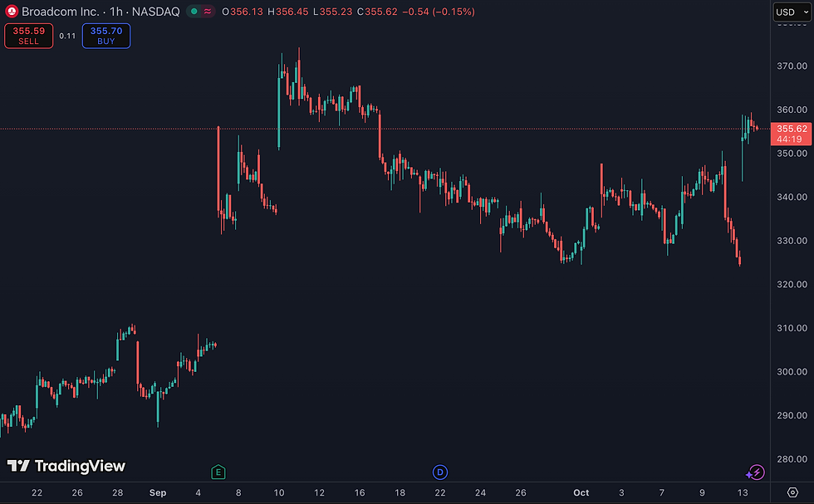
Task: Click the 355.70 BUY button
Action: [x=106, y=36]
